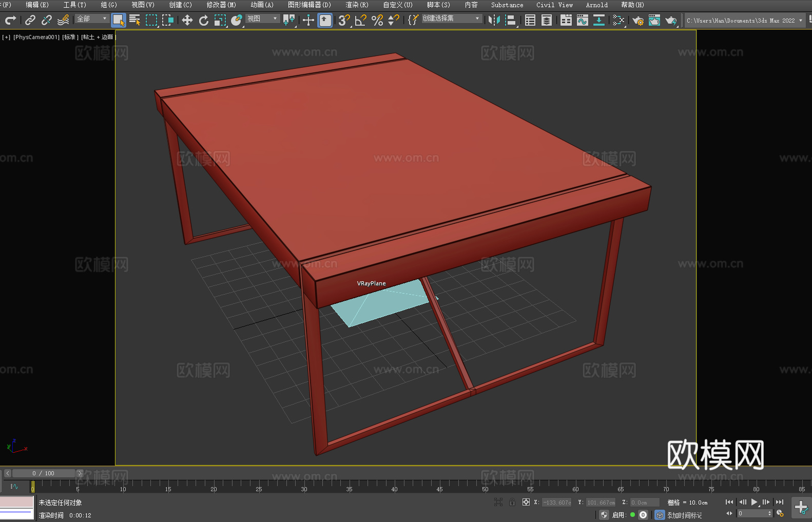This screenshot has height=522, width=812.
Task: Click Select and Manipulate icon
Action: coord(308,20)
